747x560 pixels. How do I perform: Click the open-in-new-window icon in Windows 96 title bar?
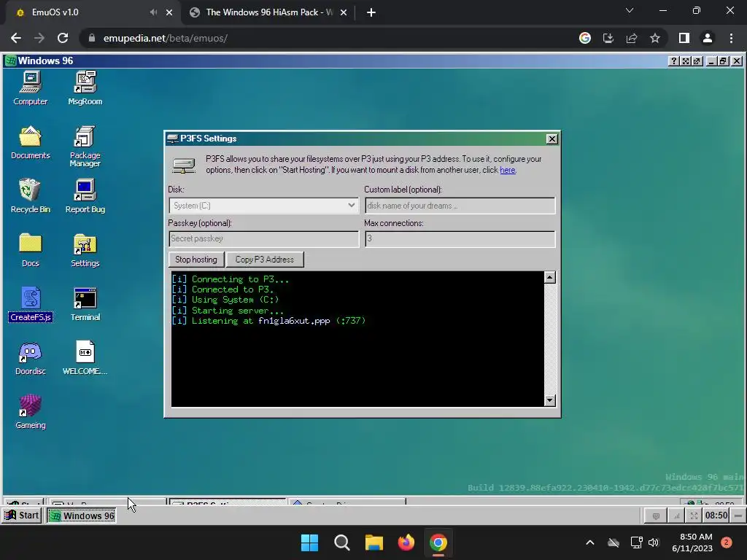pyautogui.click(x=697, y=61)
